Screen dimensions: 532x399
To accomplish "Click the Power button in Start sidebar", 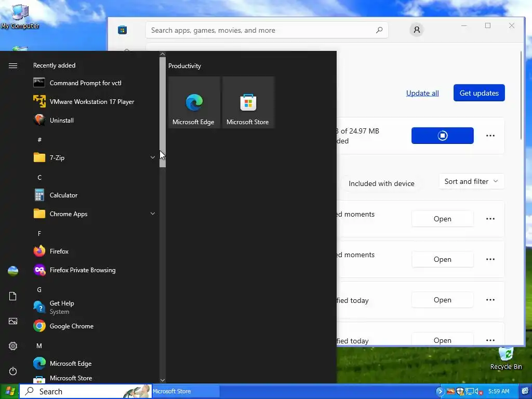I will pyautogui.click(x=13, y=371).
